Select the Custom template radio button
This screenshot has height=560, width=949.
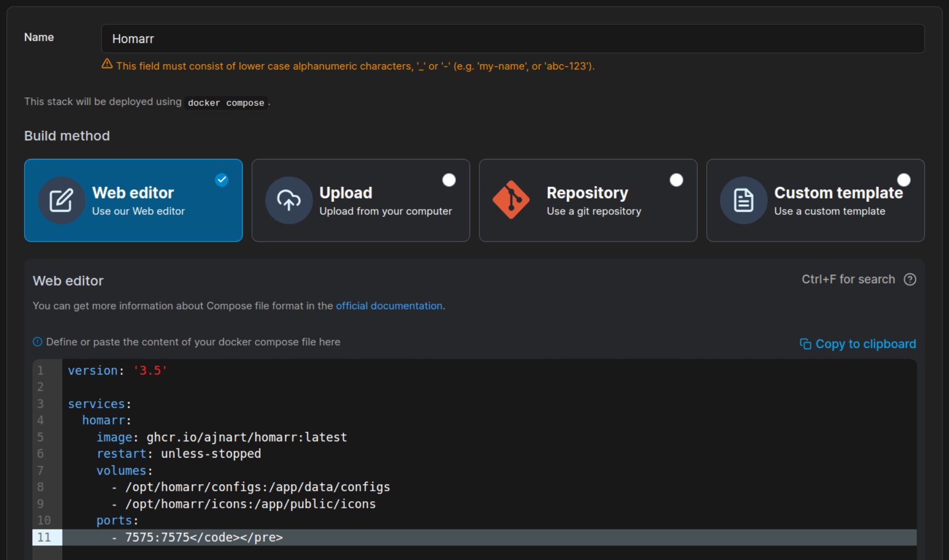point(904,180)
